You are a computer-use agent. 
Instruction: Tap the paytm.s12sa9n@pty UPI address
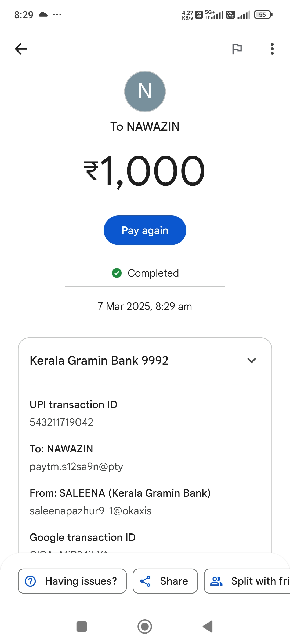click(x=77, y=467)
